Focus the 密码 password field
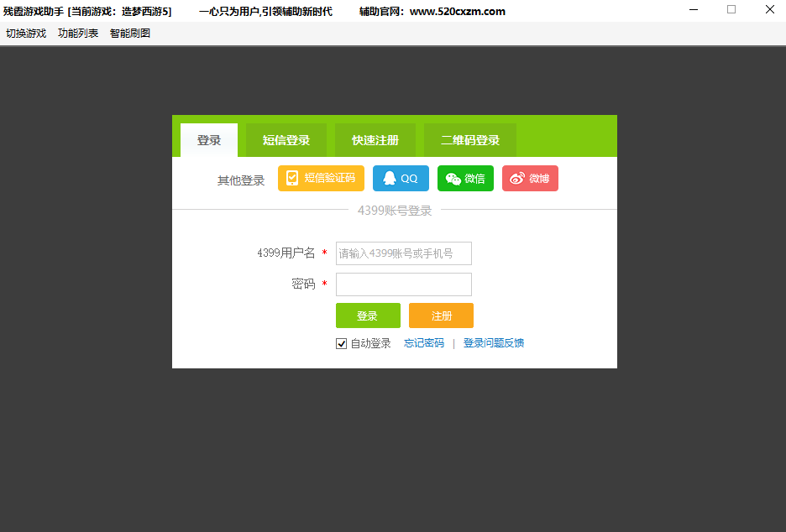This screenshot has height=532, width=786. (x=404, y=284)
